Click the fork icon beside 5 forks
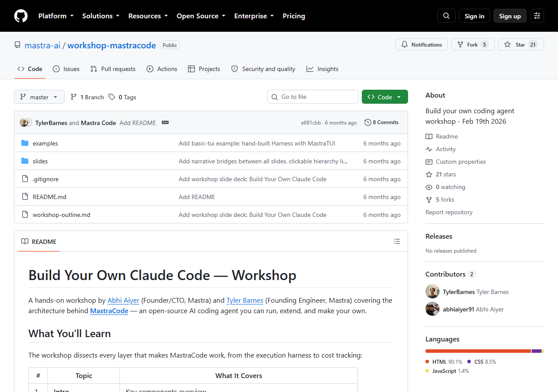The image size is (558, 392). pos(429,199)
